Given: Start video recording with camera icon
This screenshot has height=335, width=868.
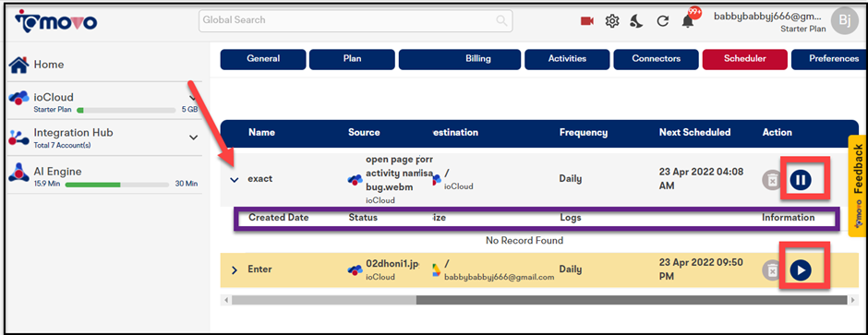Looking at the screenshot, I should tap(586, 21).
